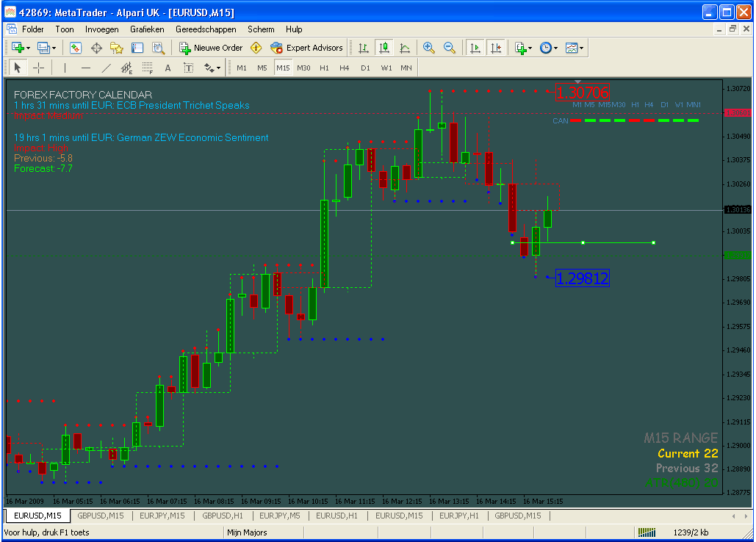Click the Nieuwe Order button
Viewport: 756px width, 542px height.
pyautogui.click(x=211, y=48)
